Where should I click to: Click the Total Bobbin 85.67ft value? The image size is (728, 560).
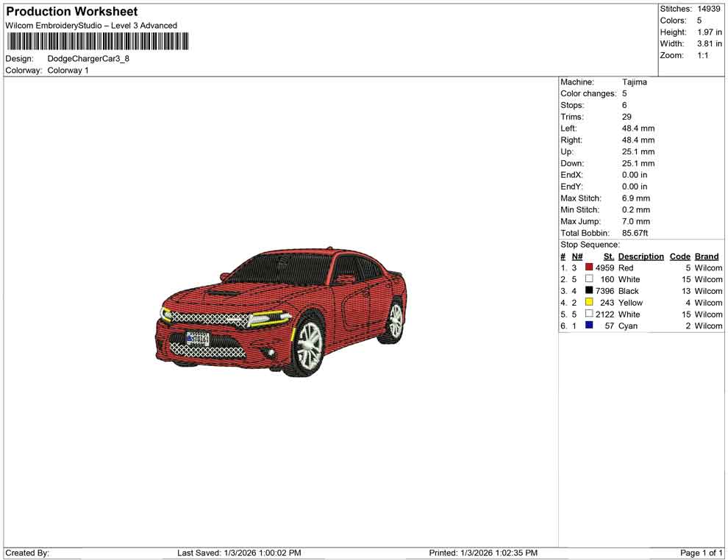point(635,233)
